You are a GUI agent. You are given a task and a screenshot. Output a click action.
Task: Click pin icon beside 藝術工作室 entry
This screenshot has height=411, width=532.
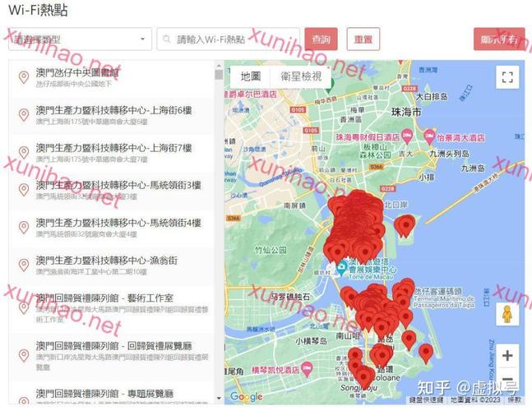coord(23,308)
